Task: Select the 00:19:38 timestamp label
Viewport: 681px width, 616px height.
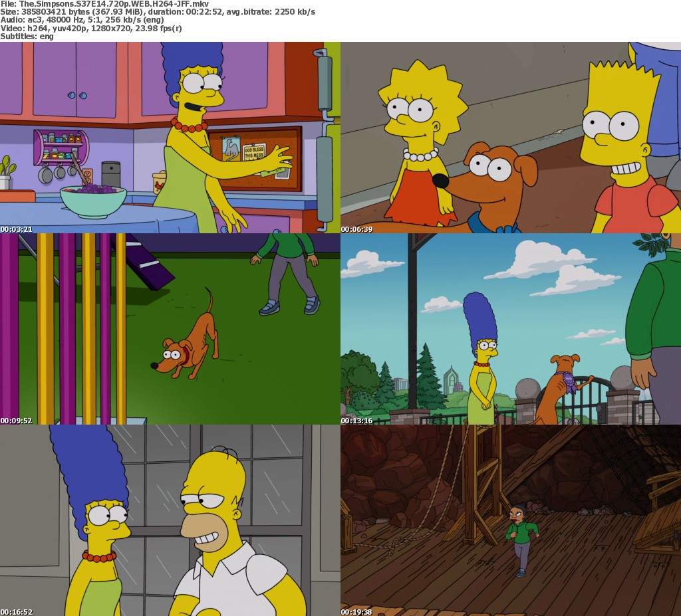Action: 357,612
